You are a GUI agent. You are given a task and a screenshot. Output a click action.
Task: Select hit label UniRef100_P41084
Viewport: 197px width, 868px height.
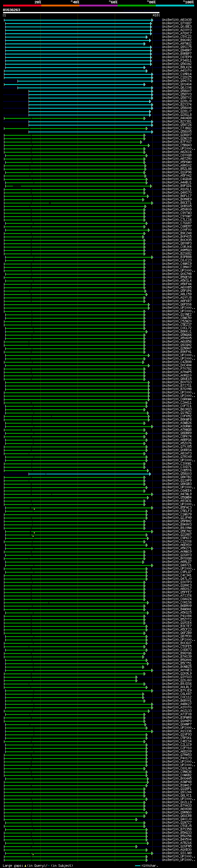(x=177, y=616)
